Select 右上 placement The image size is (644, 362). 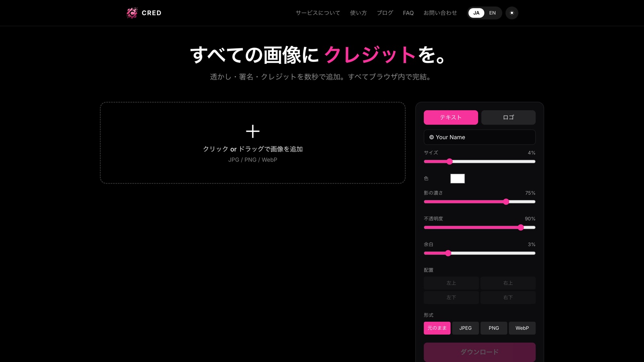(x=508, y=283)
